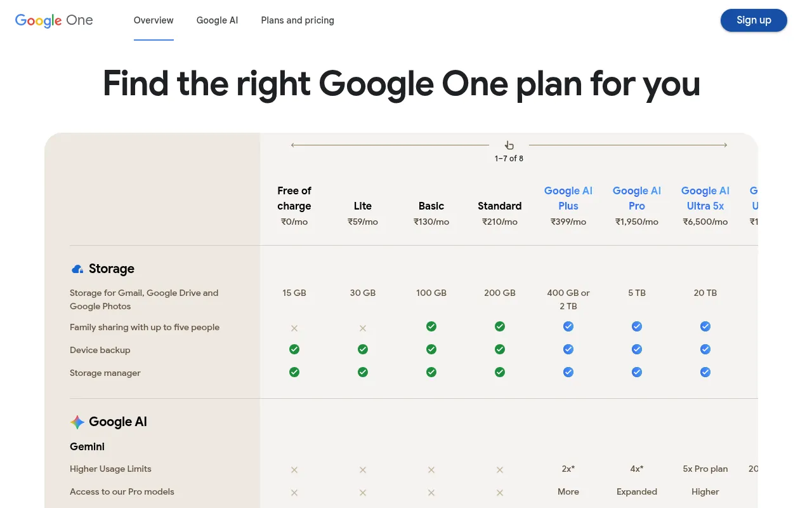Click the Family sharing with up to five people label
This screenshot has width=812, height=508.
pyautogui.click(x=145, y=327)
